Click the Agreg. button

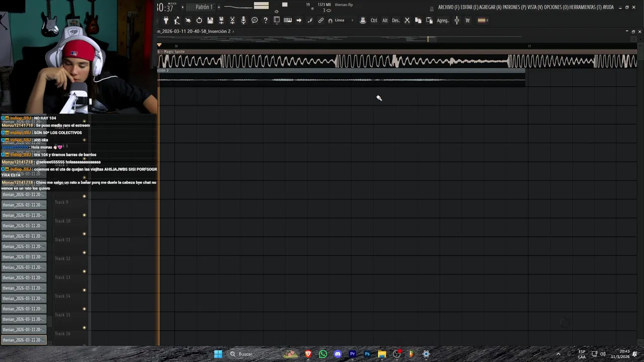[x=443, y=21]
